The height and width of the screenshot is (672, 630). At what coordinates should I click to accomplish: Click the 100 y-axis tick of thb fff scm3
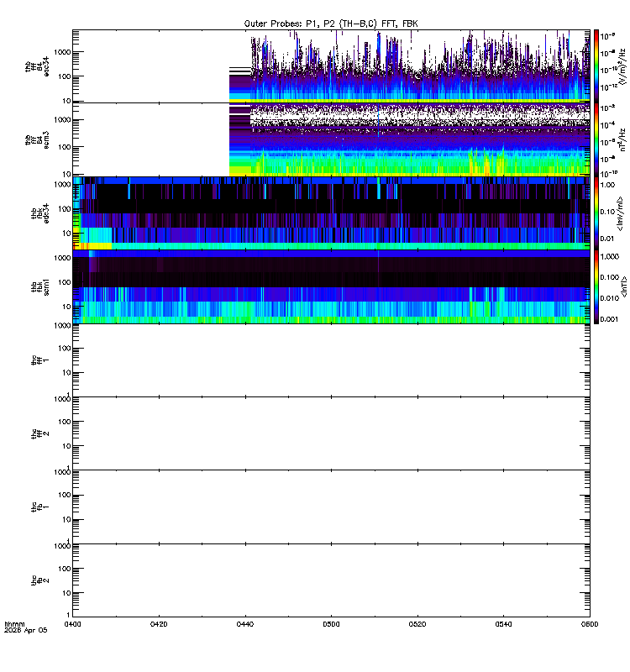[x=65, y=147]
